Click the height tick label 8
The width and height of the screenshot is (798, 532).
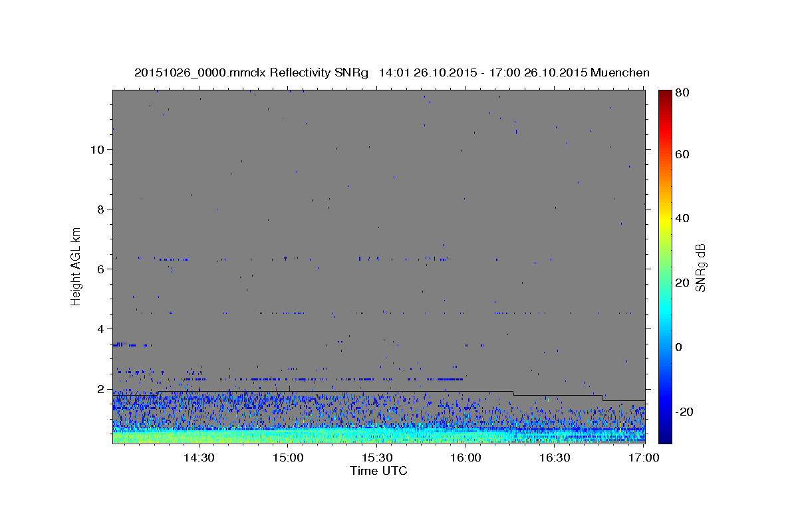[x=101, y=209]
